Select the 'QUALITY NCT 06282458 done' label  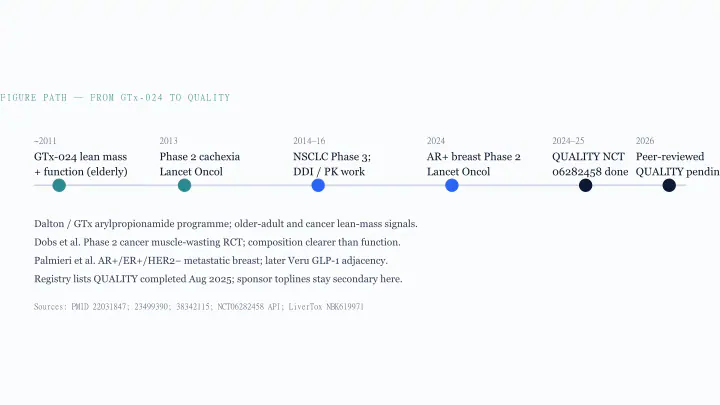point(590,164)
